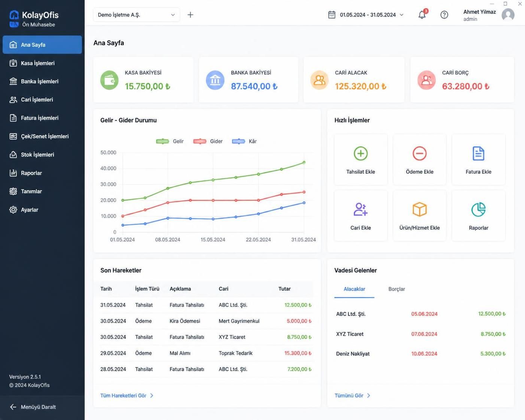Screen dimensions: 525x420
Task: Click the Tümünü Gör link
Action: coord(352,395)
